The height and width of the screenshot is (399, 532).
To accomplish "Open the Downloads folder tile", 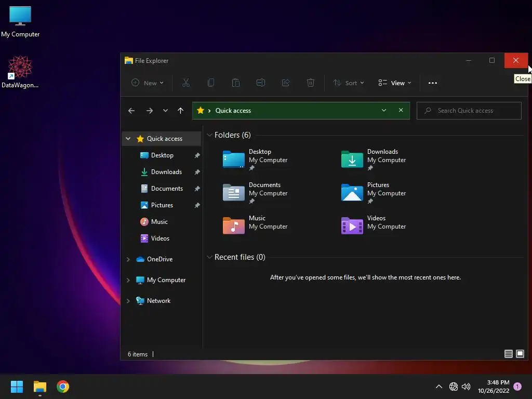I will click(374, 159).
